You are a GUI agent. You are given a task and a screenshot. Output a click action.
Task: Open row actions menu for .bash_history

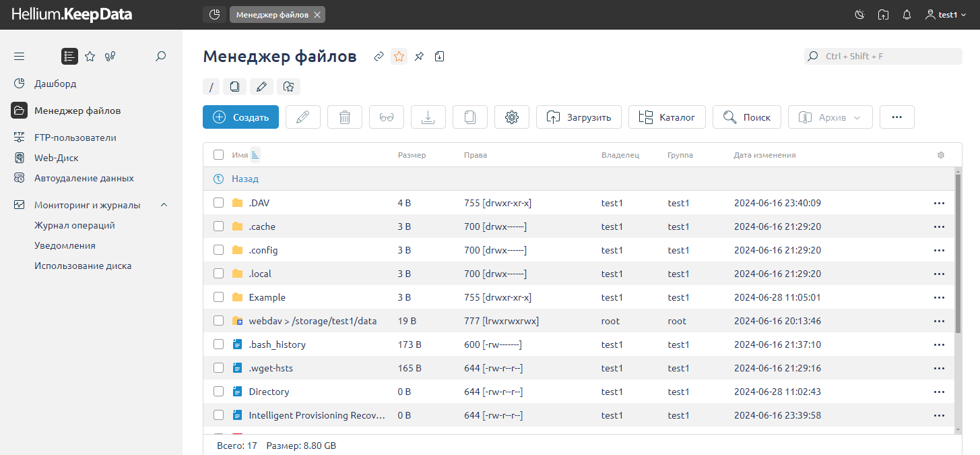coord(939,344)
